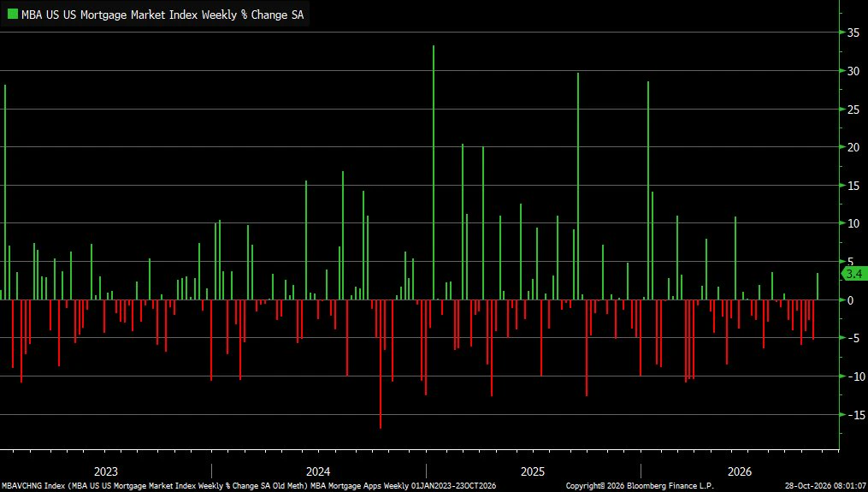Click the MBAVCHNG Index footer description text
This screenshot has width=868, height=492.
[x=249, y=486]
